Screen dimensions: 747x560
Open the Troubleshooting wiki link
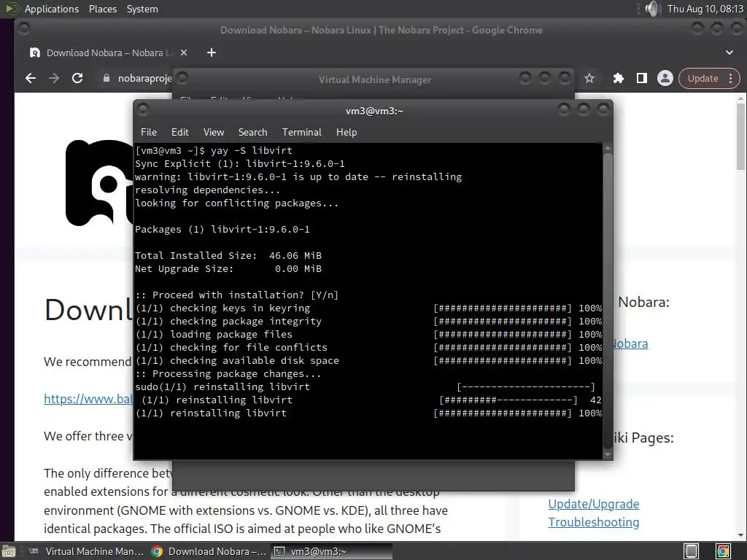[x=594, y=522]
